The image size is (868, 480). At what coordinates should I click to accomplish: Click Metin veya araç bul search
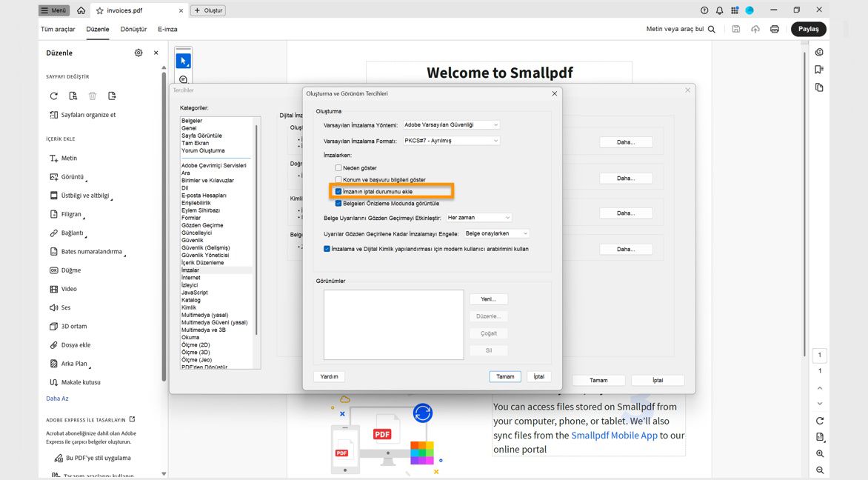tap(681, 29)
